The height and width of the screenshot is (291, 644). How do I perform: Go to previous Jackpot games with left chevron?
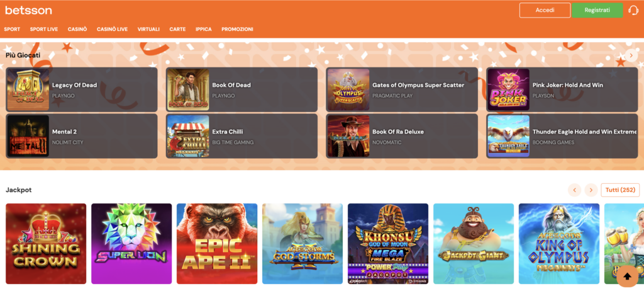574,190
